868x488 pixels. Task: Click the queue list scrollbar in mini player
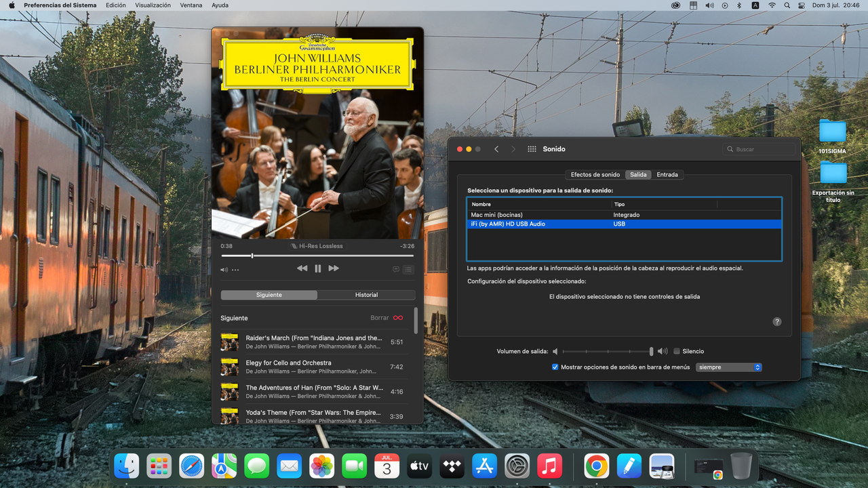(416, 321)
